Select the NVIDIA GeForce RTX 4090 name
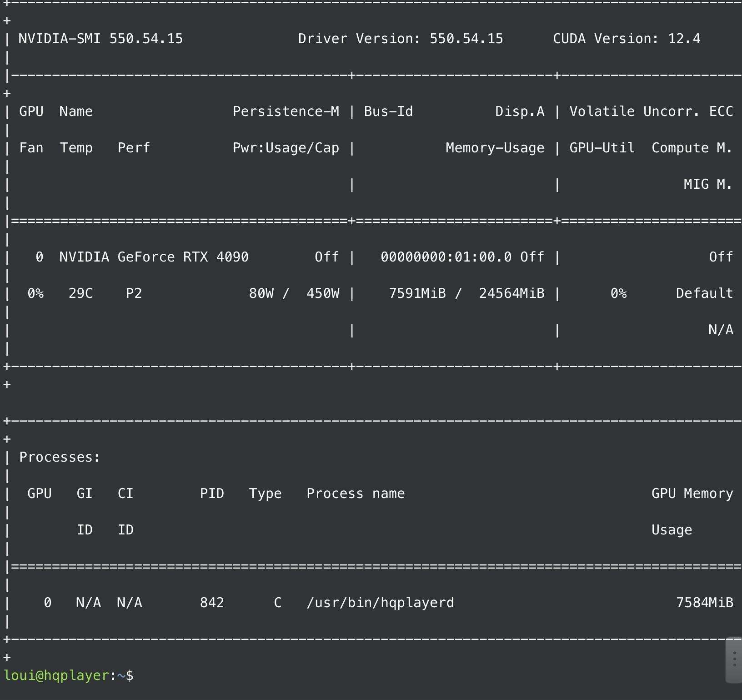Image resolution: width=742 pixels, height=700 pixels. (x=154, y=257)
